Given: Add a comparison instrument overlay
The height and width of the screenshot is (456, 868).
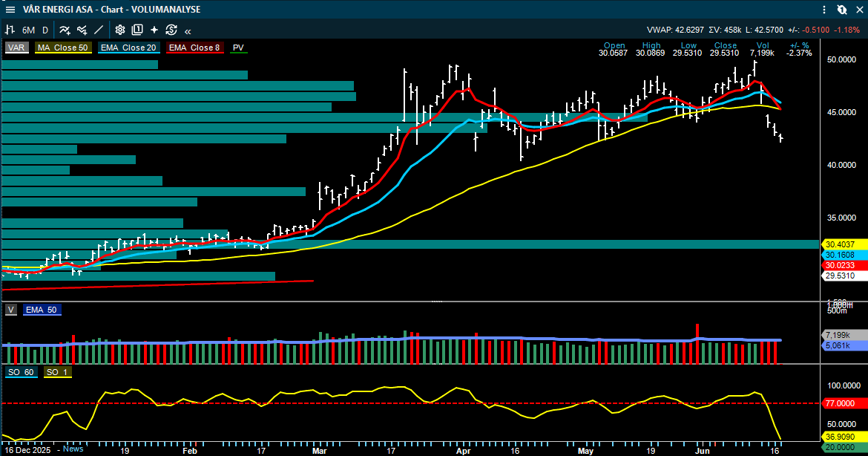Looking at the screenshot, I should [82, 30].
